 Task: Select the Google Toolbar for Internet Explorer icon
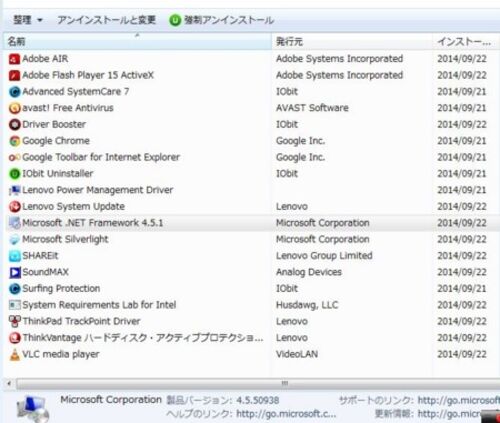(x=14, y=157)
